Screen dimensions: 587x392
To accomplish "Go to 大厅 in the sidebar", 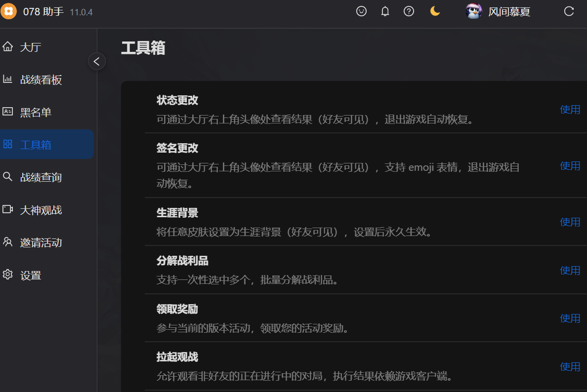I will tap(31, 47).
